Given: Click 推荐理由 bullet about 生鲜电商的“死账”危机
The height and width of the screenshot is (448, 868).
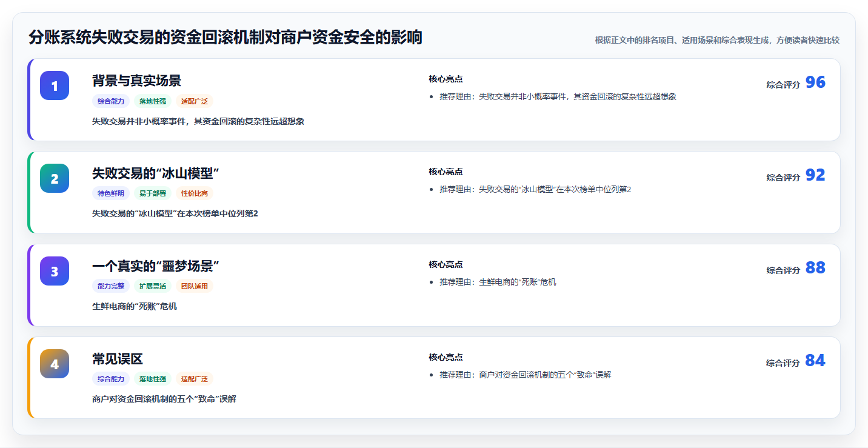Looking at the screenshot, I should point(498,282).
